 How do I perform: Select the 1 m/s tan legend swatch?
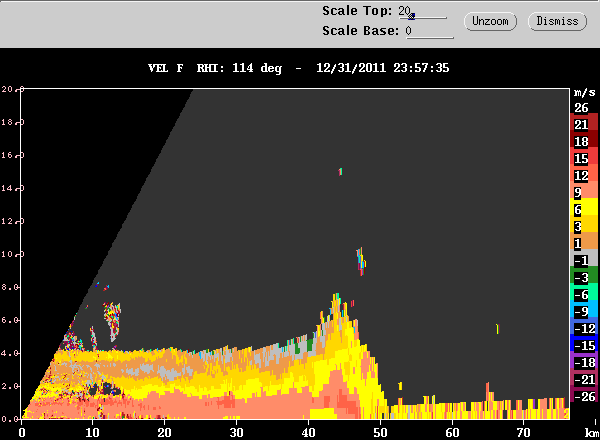point(584,241)
